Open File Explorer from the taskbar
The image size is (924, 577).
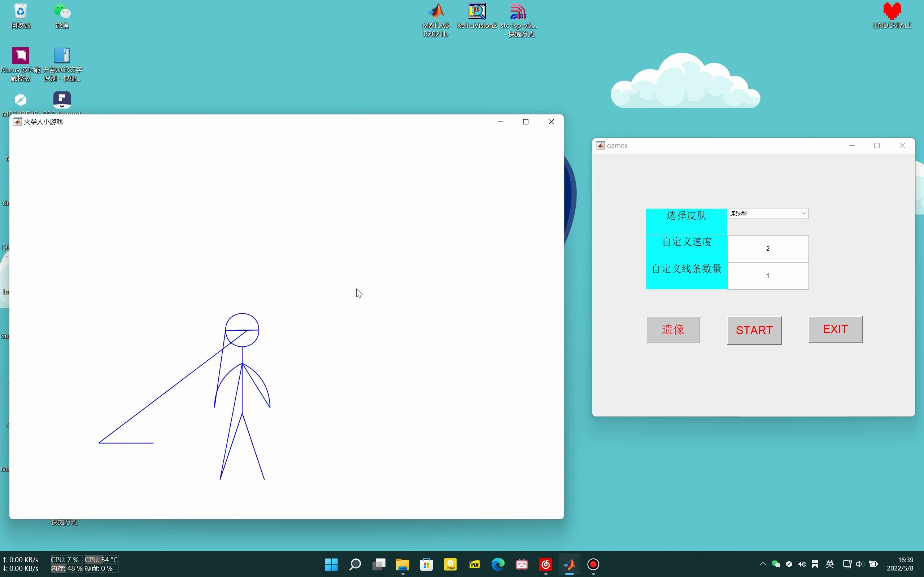click(x=402, y=564)
